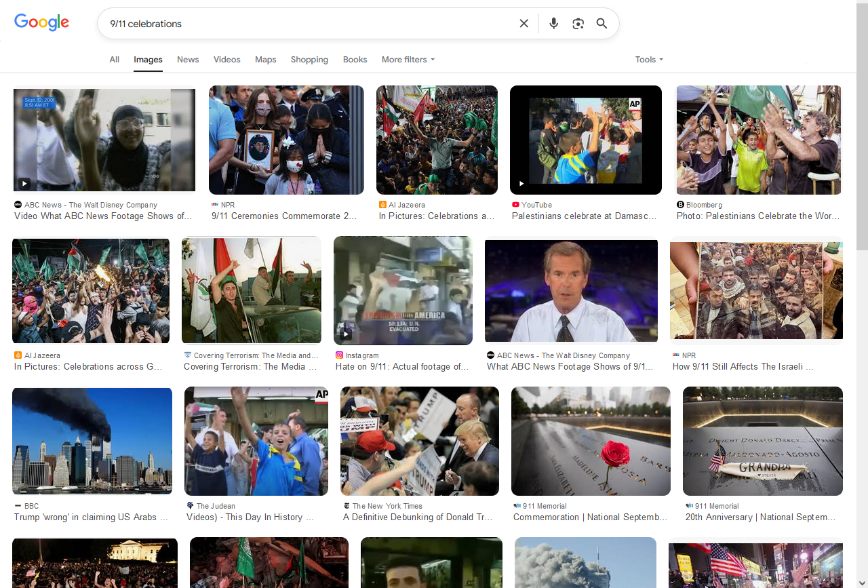Image resolution: width=868 pixels, height=588 pixels.
Task: Open 'Video What ABC News Footage Shows of...' link
Action: click(103, 216)
